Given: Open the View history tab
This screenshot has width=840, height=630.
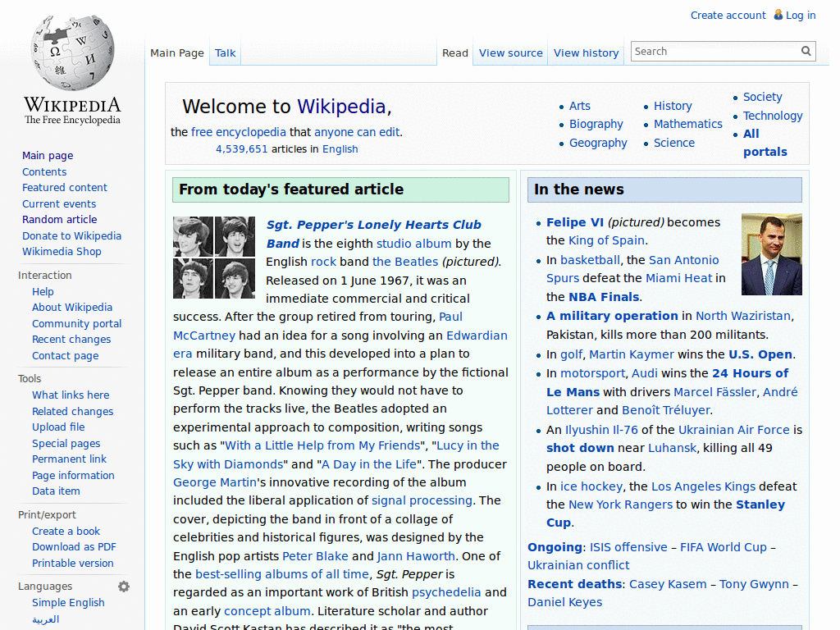Looking at the screenshot, I should point(586,53).
